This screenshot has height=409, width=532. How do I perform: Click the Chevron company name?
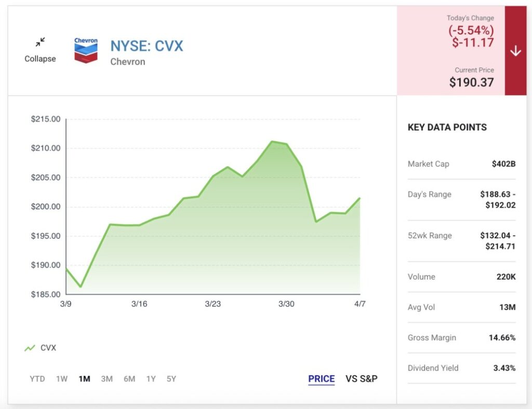(x=128, y=62)
